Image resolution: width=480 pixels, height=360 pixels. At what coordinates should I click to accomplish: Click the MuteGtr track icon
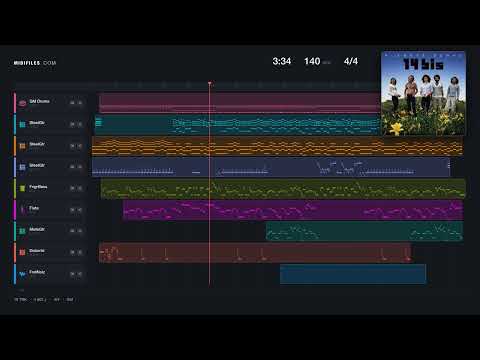[22, 231]
